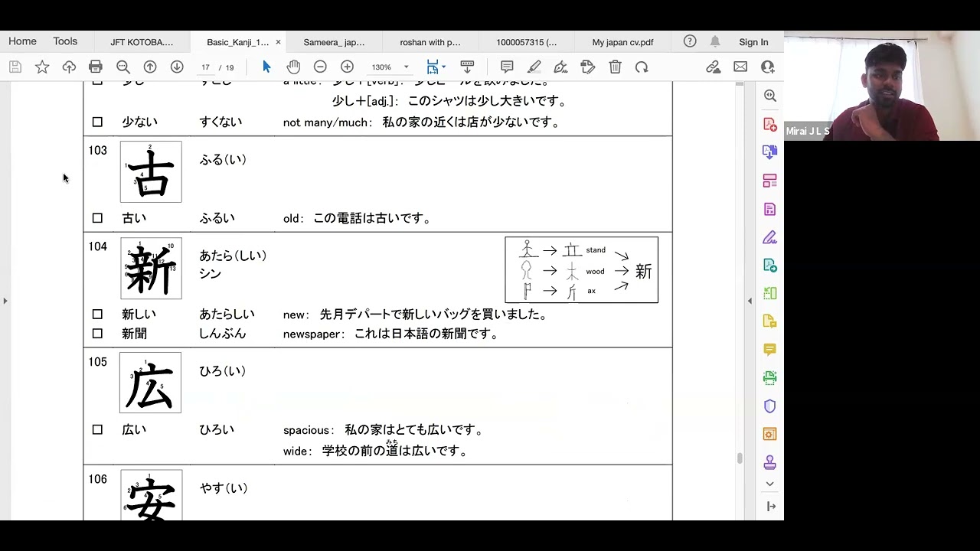View notifications with the bell icon

click(714, 41)
